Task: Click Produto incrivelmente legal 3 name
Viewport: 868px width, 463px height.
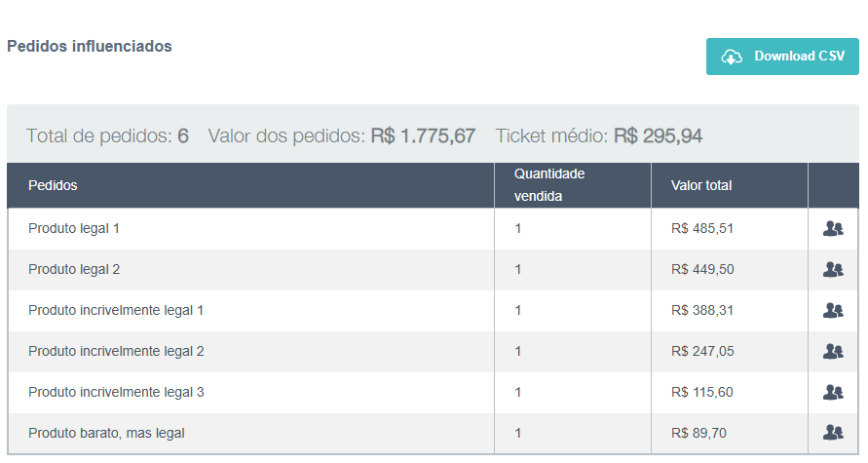Action: [116, 392]
